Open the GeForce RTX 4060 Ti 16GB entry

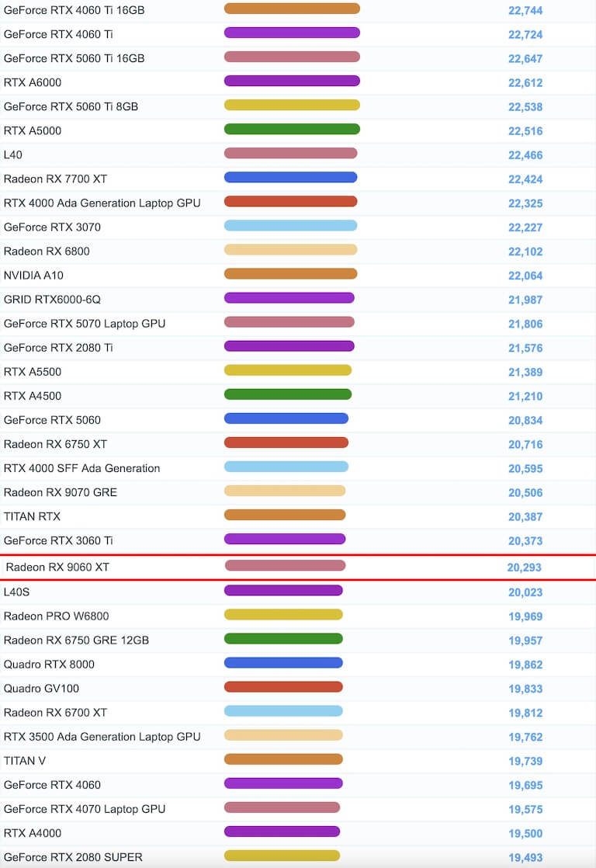coord(74,10)
